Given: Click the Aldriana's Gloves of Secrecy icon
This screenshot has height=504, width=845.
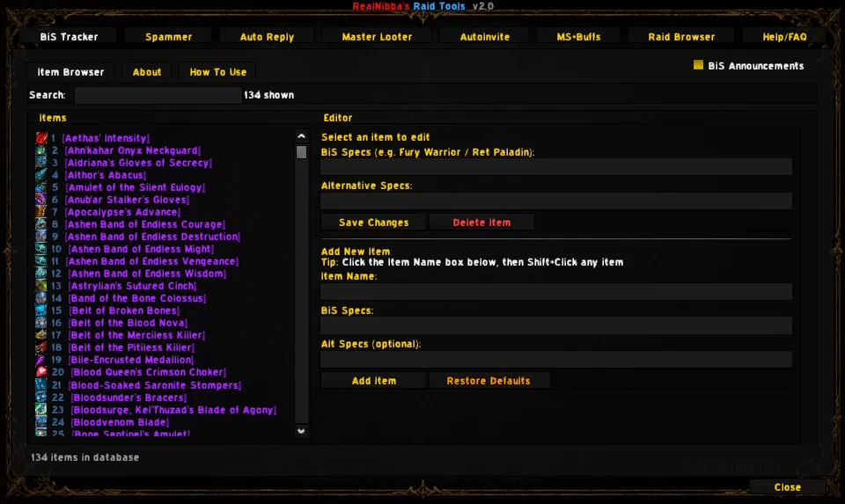Looking at the screenshot, I should [x=41, y=163].
